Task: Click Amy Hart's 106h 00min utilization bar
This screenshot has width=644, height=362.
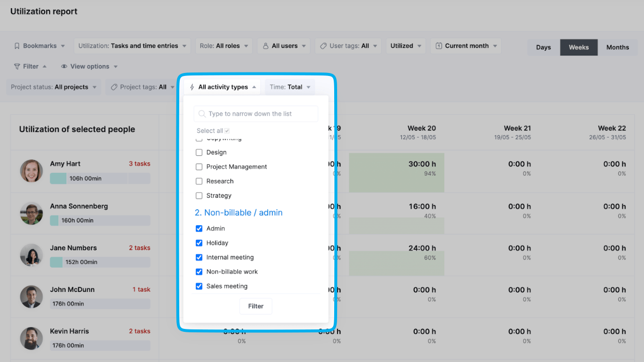Action: point(100,179)
